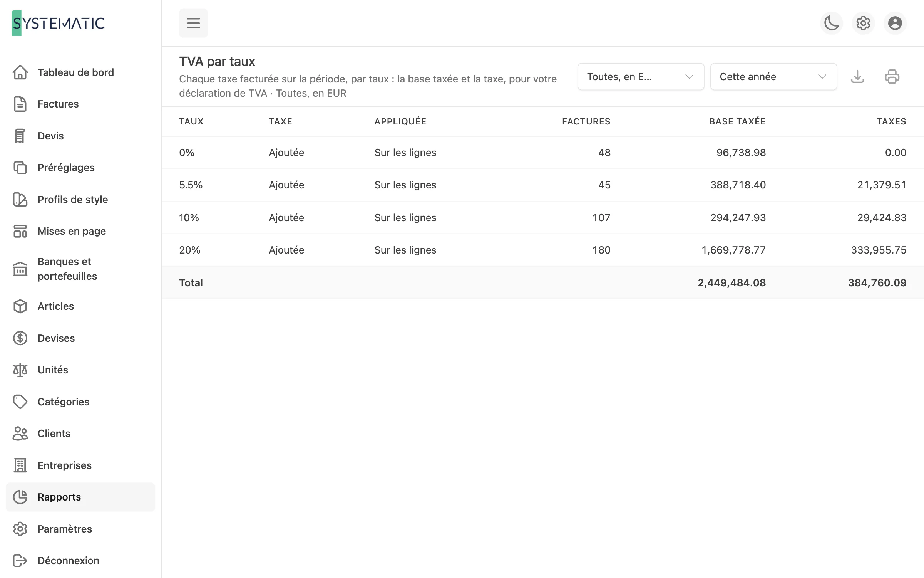The image size is (924, 578).
Task: Click the 'TVA par taux' heading
Action: click(x=217, y=62)
